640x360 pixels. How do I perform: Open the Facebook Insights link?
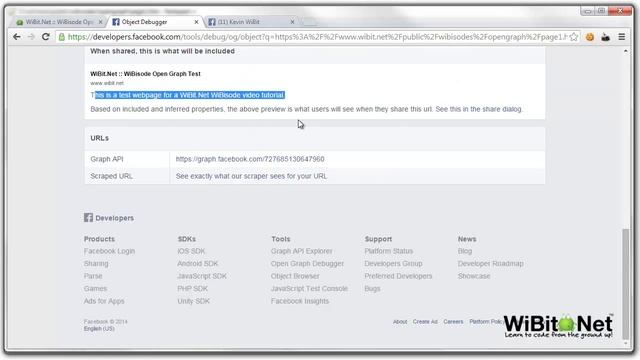click(x=300, y=301)
